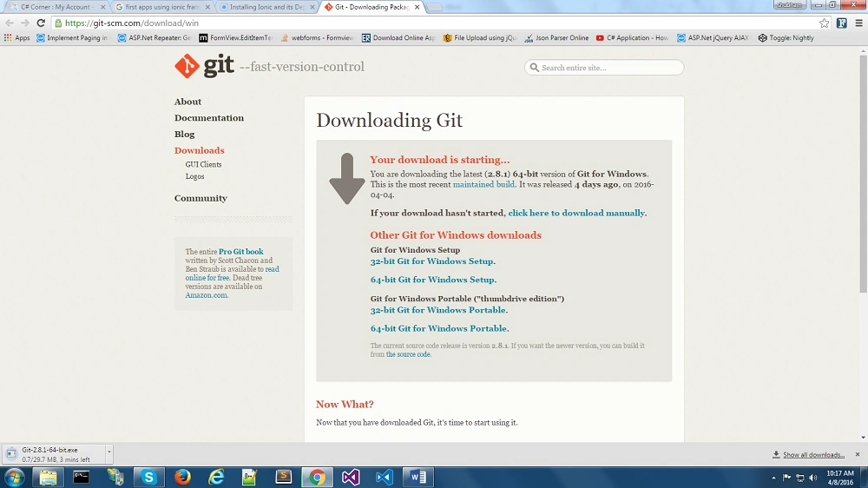Close the Git Downloading Package tab
The image size is (868, 488).
[417, 7]
